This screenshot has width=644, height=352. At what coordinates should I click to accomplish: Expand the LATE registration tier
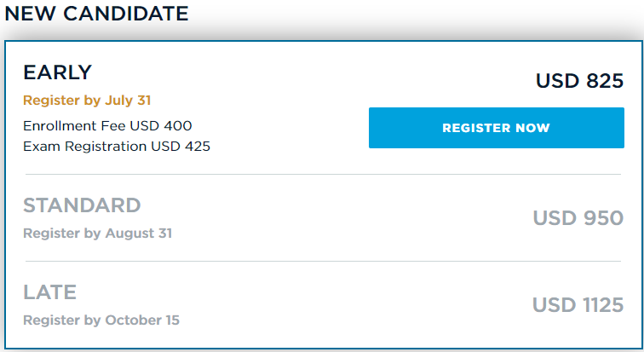click(323, 305)
